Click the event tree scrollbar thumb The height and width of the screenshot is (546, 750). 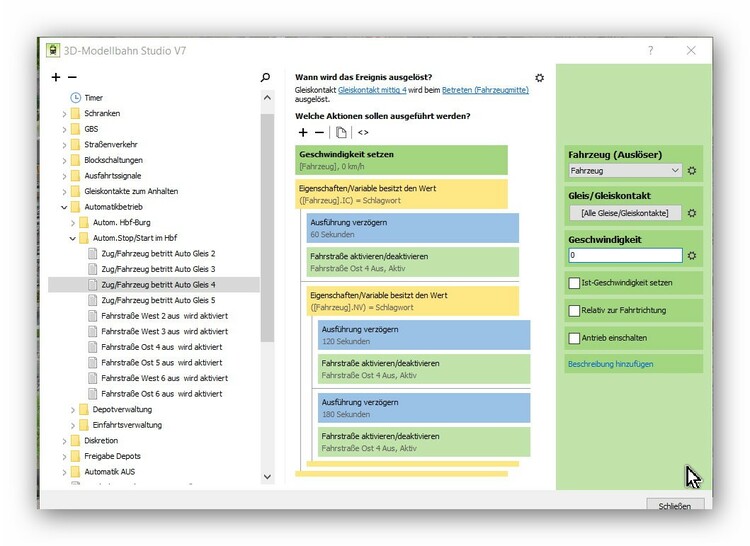pyautogui.click(x=267, y=228)
